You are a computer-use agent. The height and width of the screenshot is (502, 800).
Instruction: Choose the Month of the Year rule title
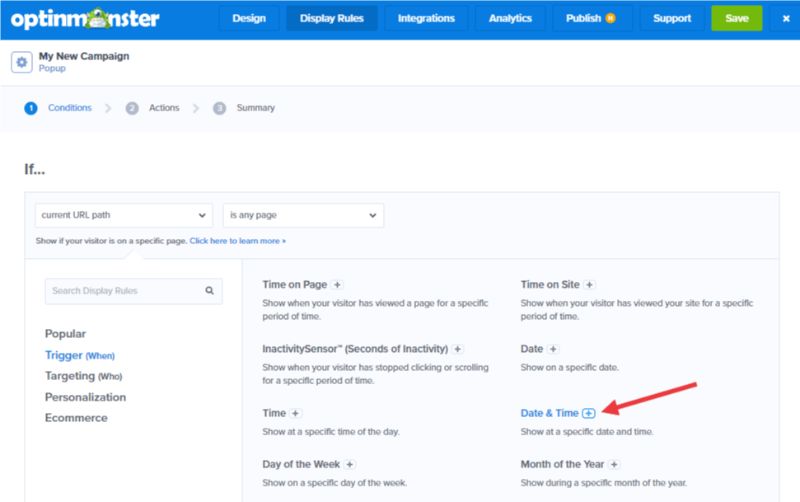(x=562, y=464)
